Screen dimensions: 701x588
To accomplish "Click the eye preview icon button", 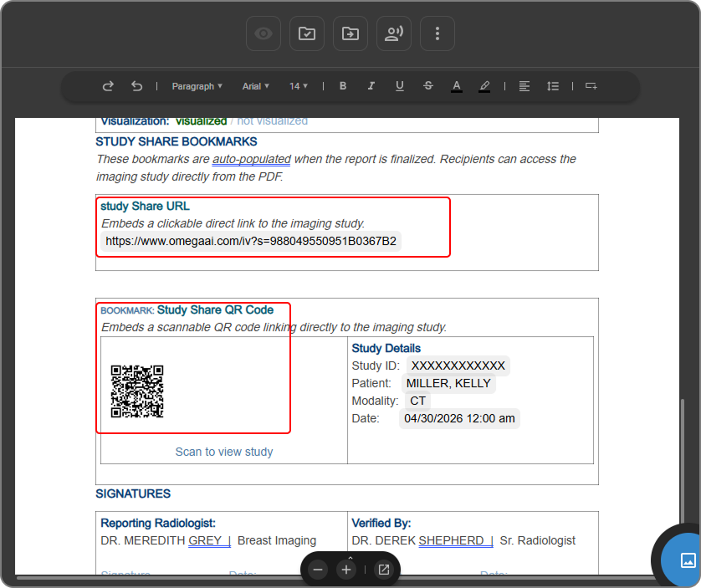I will pyautogui.click(x=264, y=33).
